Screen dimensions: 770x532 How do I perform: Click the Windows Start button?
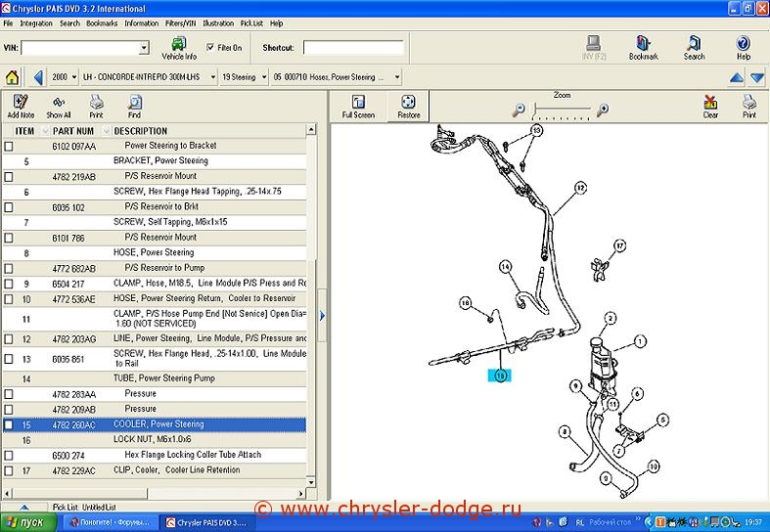(x=26, y=522)
